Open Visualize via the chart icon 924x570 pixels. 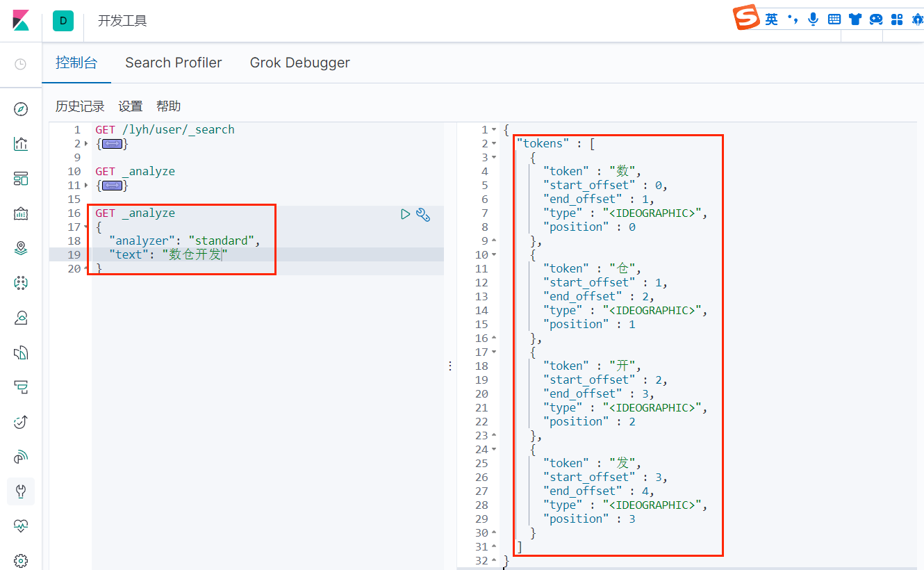click(x=21, y=144)
